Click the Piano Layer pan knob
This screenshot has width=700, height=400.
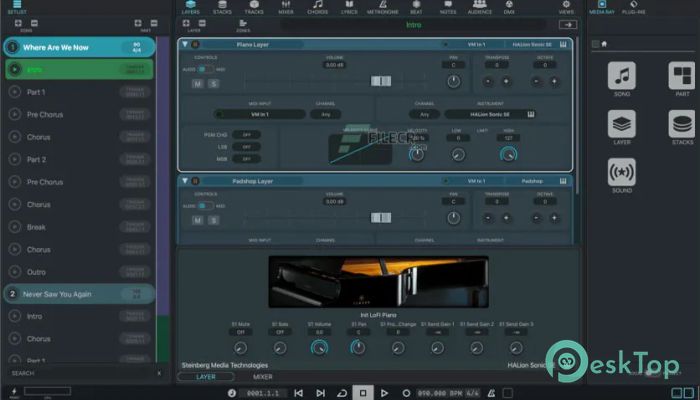[x=454, y=81]
